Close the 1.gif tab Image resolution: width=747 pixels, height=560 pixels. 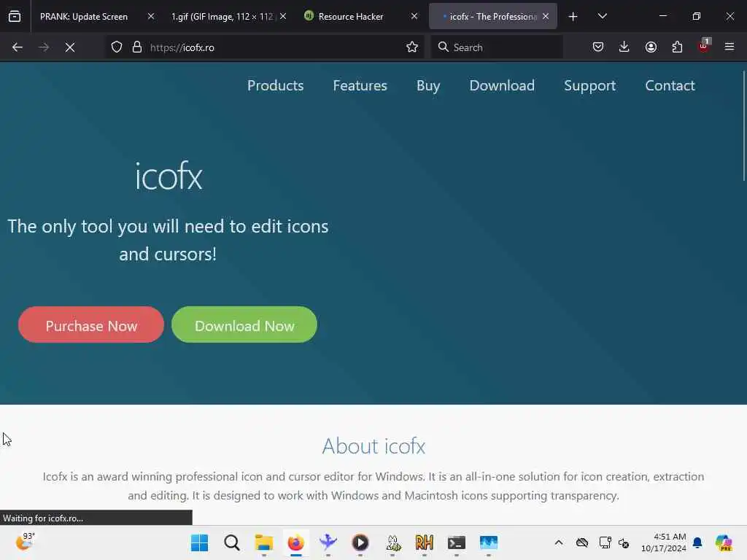point(283,17)
